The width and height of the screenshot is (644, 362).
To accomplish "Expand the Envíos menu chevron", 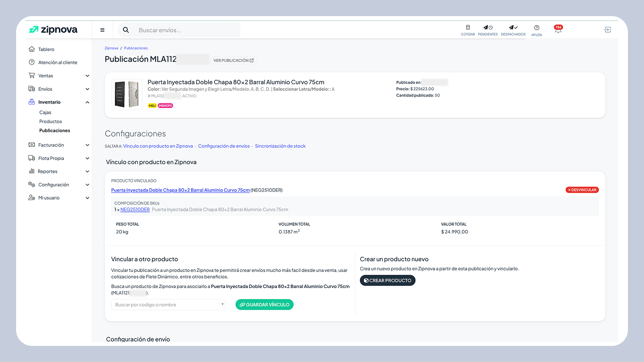I will 87,89.
